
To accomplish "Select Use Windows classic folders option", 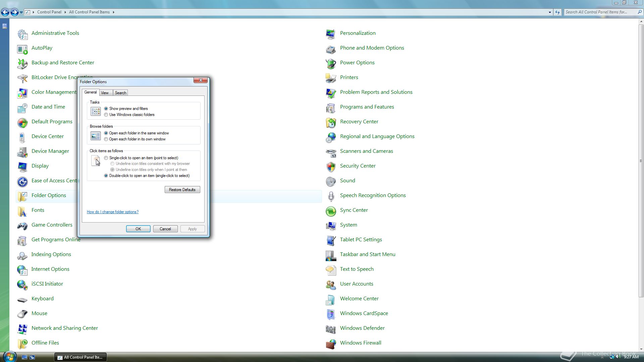I will [106, 115].
